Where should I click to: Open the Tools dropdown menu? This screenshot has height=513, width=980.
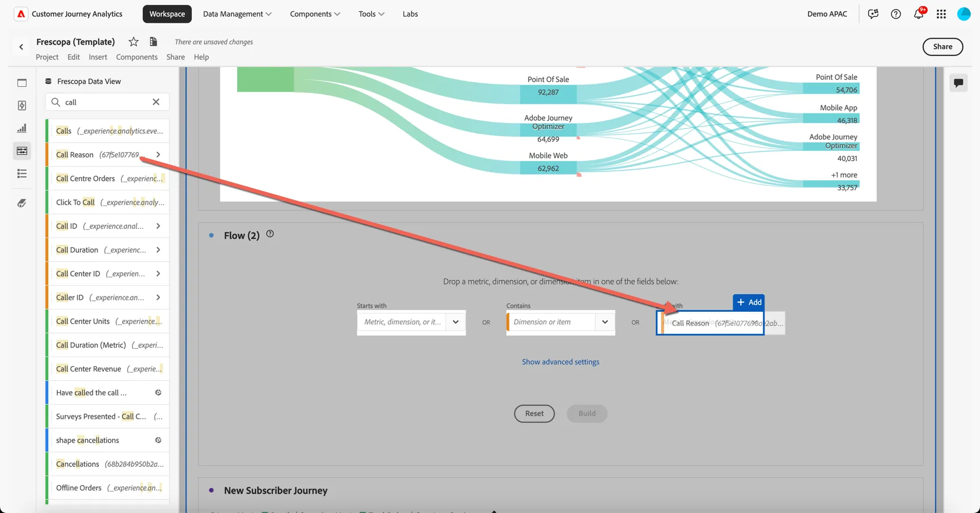371,14
